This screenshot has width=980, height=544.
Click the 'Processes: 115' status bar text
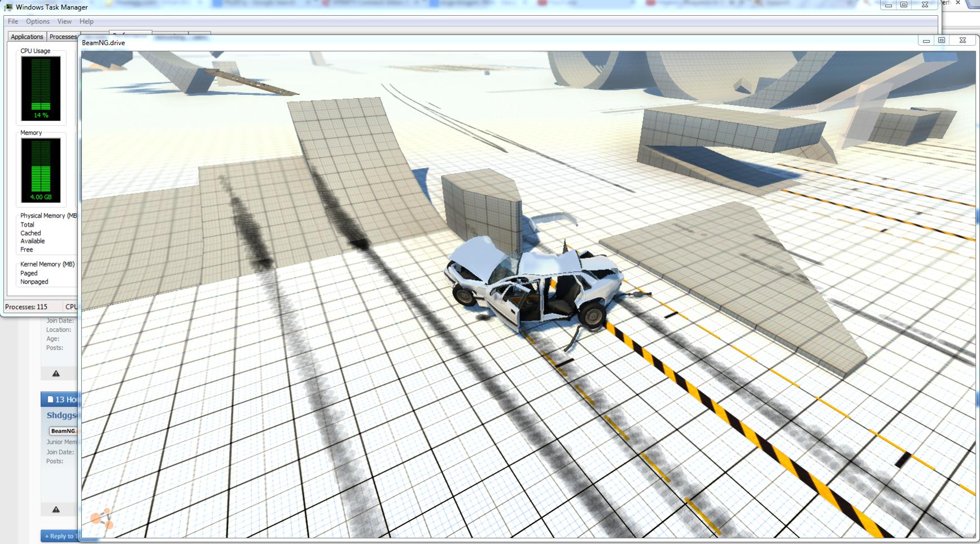coord(26,307)
